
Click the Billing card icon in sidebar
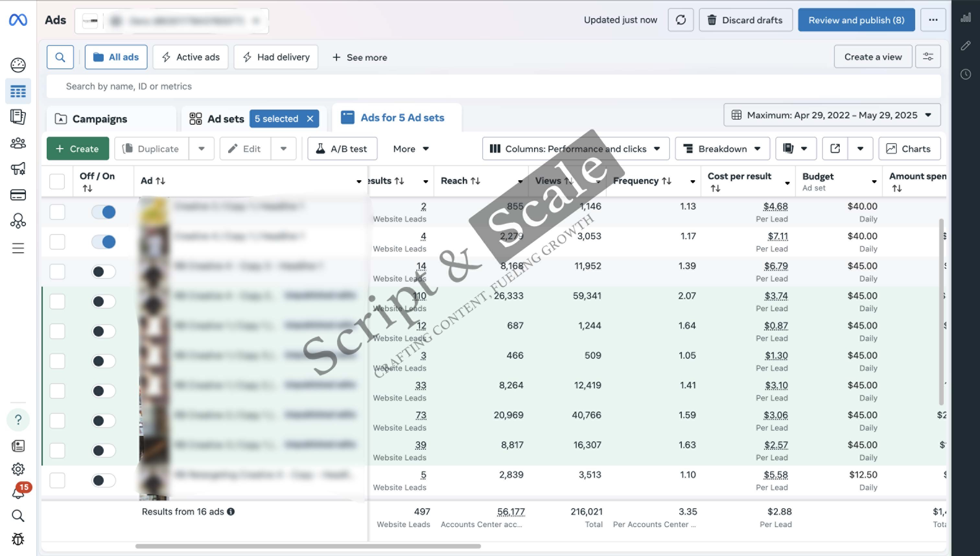(18, 195)
